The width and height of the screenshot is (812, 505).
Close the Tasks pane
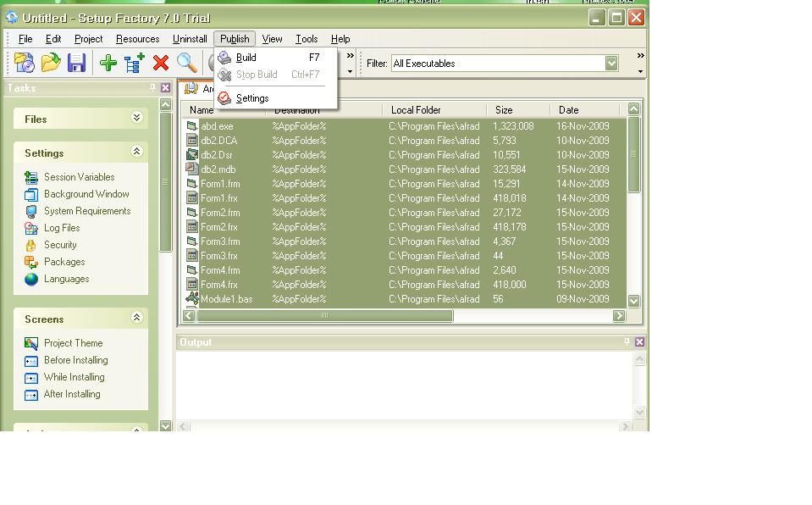(166, 88)
